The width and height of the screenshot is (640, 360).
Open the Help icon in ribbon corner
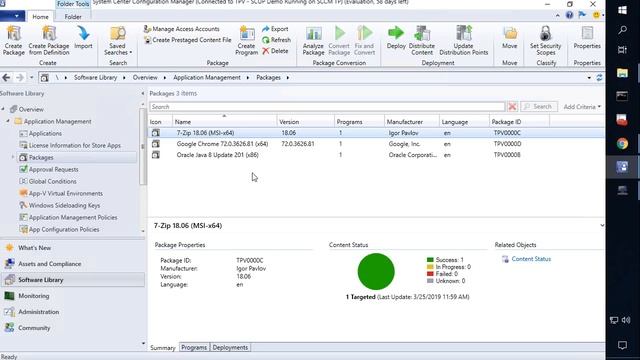point(569,15)
